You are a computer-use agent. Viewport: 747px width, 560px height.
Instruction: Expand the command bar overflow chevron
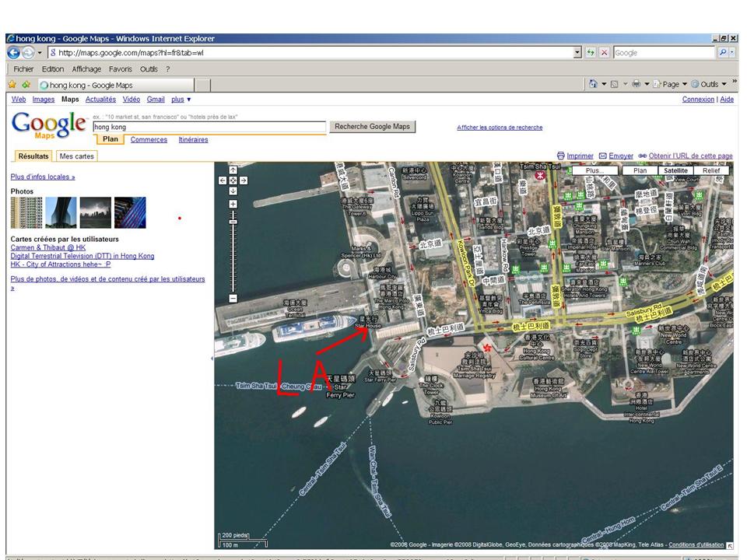(734, 82)
